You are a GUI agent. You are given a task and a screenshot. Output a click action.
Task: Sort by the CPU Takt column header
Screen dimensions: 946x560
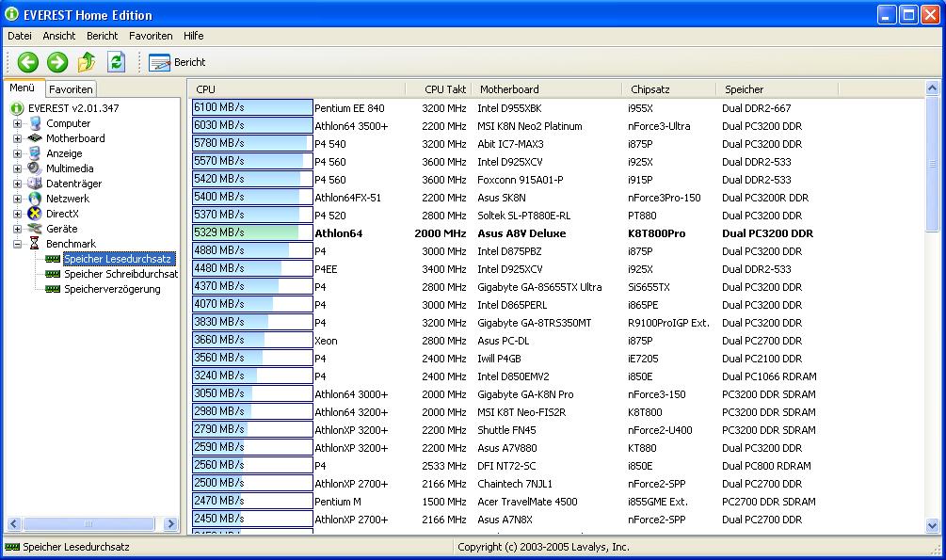[439, 89]
